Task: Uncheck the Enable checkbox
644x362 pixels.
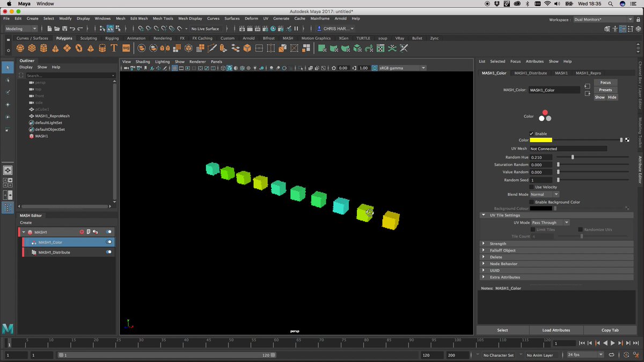Action: 532,134
